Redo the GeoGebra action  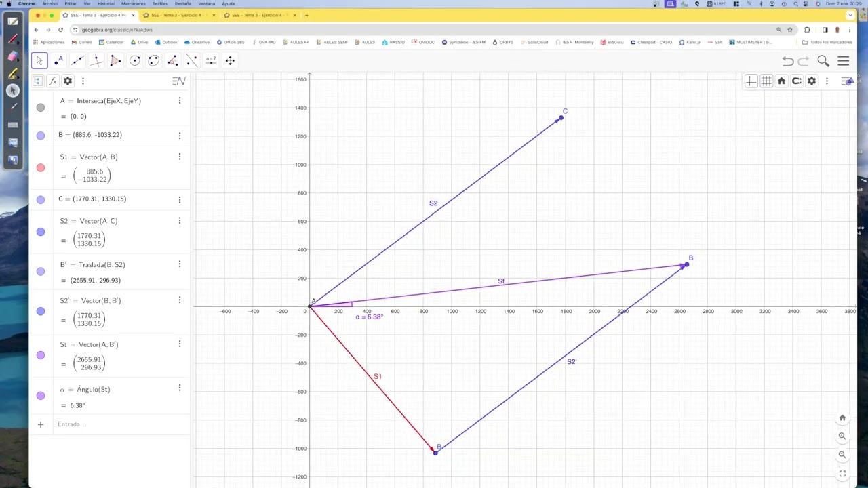[804, 61]
